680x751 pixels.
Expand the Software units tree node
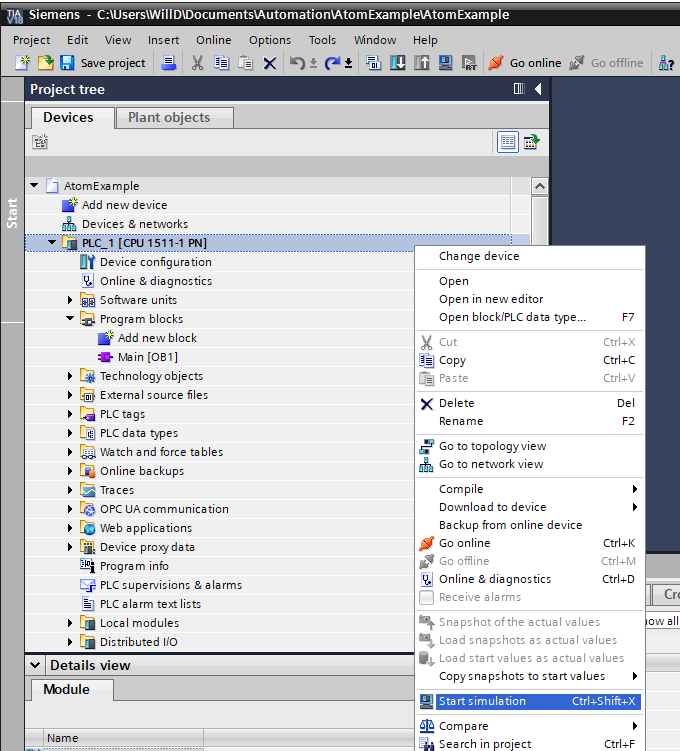[71, 300]
